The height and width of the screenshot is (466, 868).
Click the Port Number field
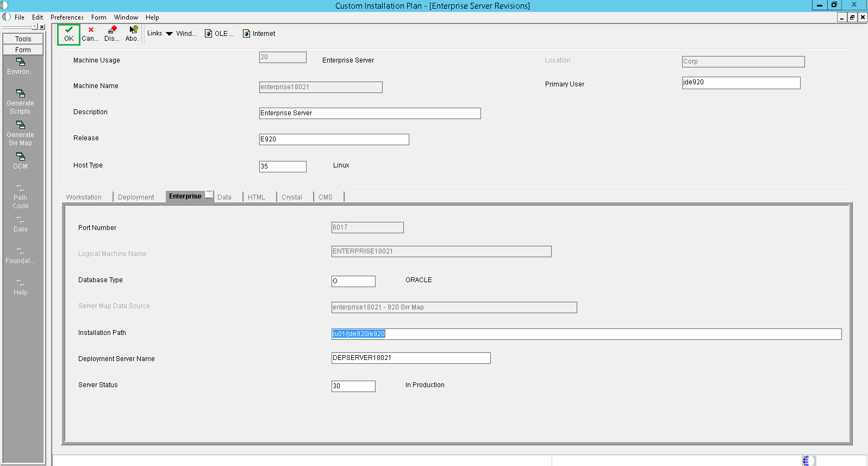click(367, 227)
